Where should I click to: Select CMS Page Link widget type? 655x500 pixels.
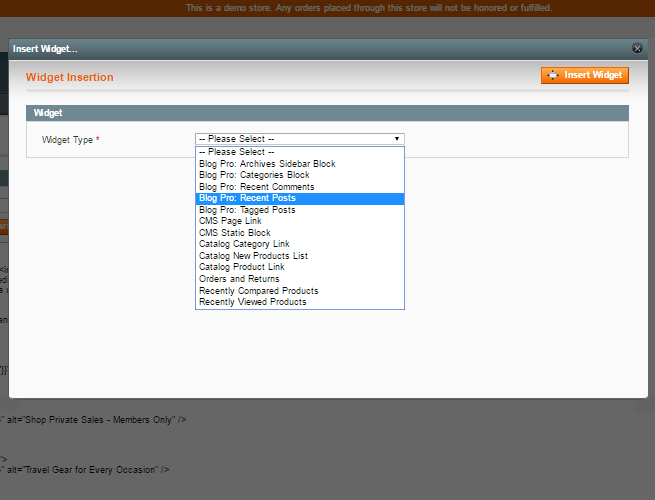pos(230,221)
